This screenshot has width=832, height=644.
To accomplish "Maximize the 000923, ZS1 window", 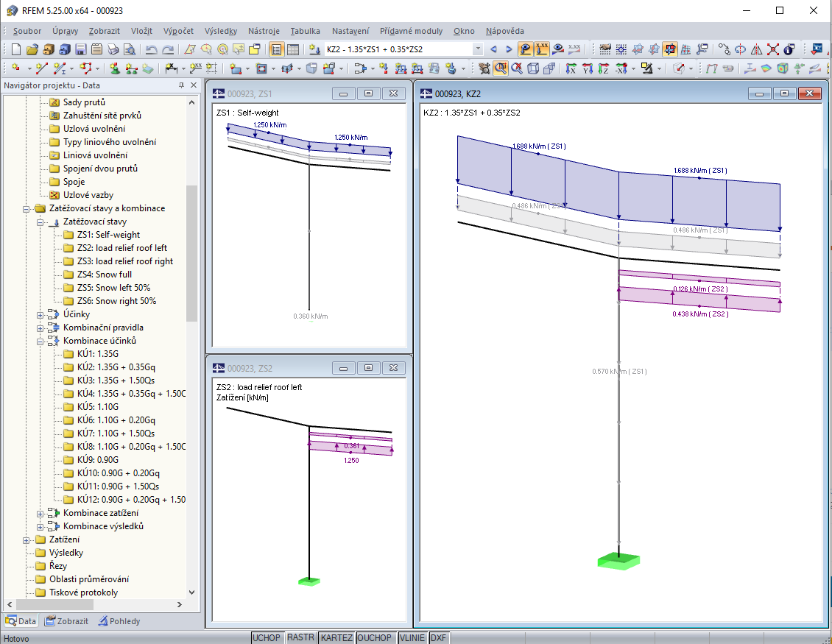I will [368, 93].
